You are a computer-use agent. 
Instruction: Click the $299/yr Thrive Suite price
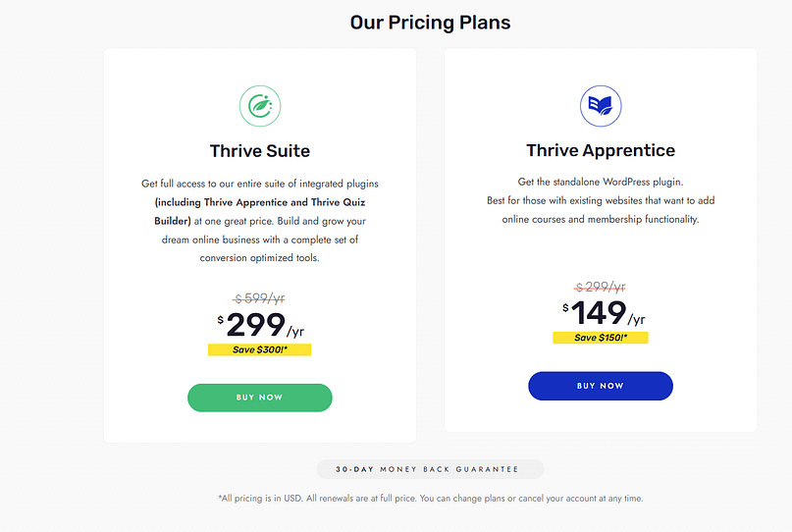click(260, 325)
